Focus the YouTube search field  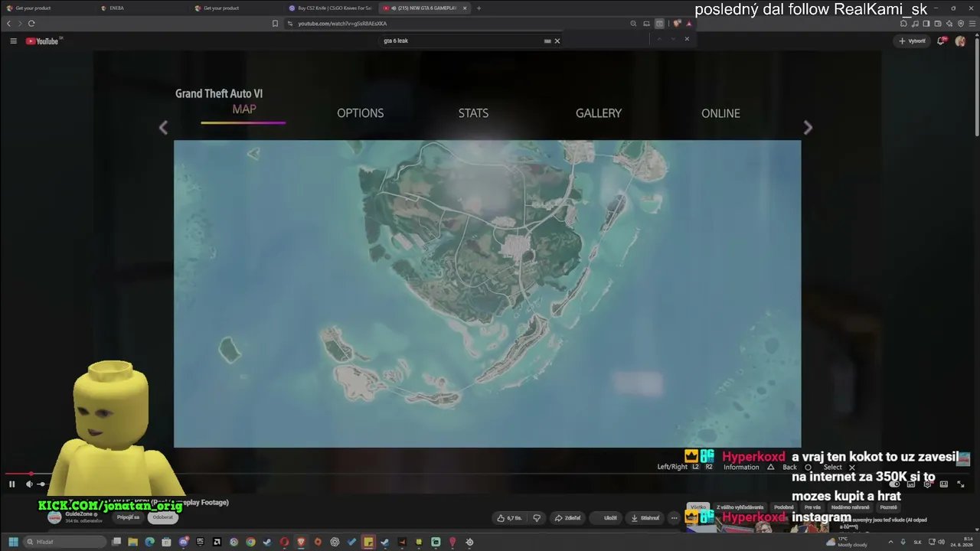(x=459, y=41)
